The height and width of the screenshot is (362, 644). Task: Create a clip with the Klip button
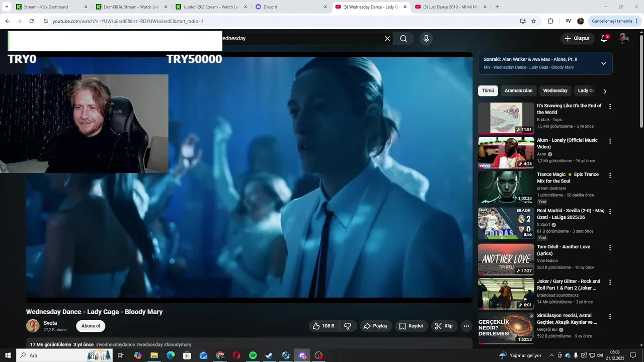444,326
